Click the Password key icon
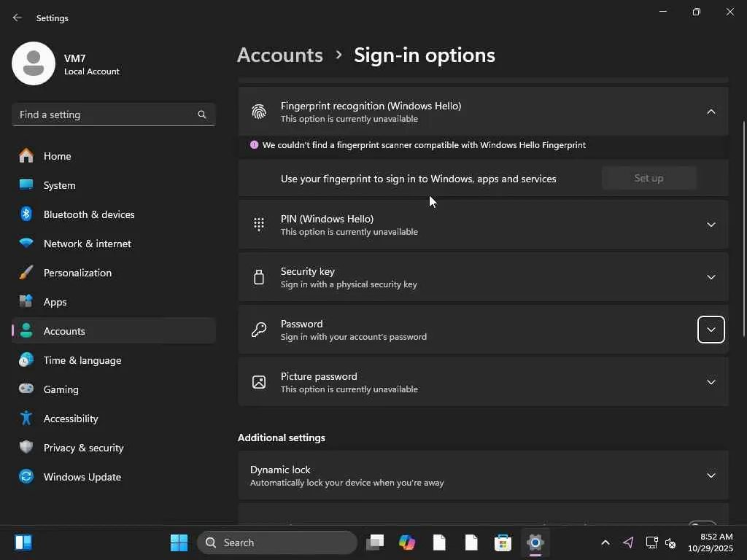 click(x=259, y=330)
